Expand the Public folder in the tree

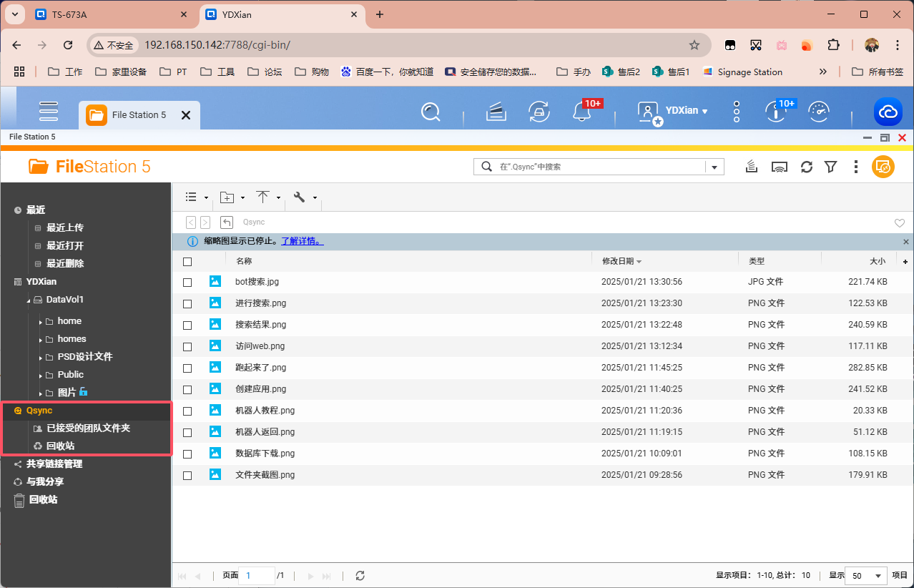click(41, 376)
